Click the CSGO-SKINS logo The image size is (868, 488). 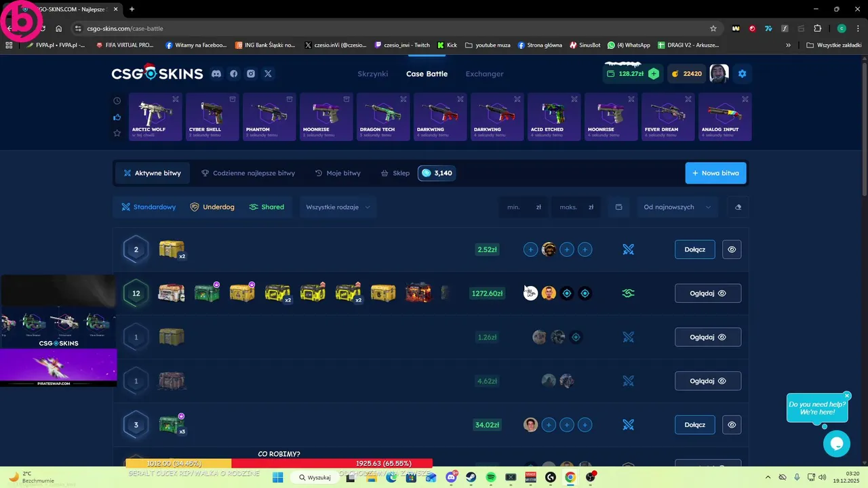(157, 73)
